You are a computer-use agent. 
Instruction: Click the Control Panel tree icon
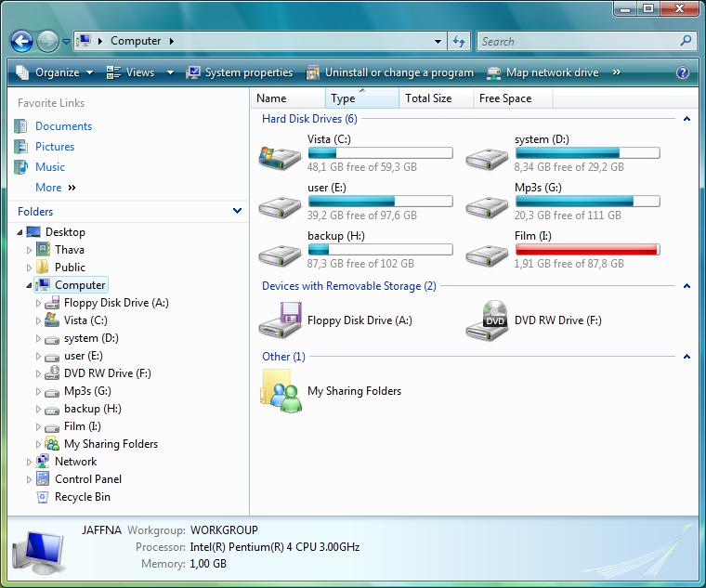coord(43,479)
